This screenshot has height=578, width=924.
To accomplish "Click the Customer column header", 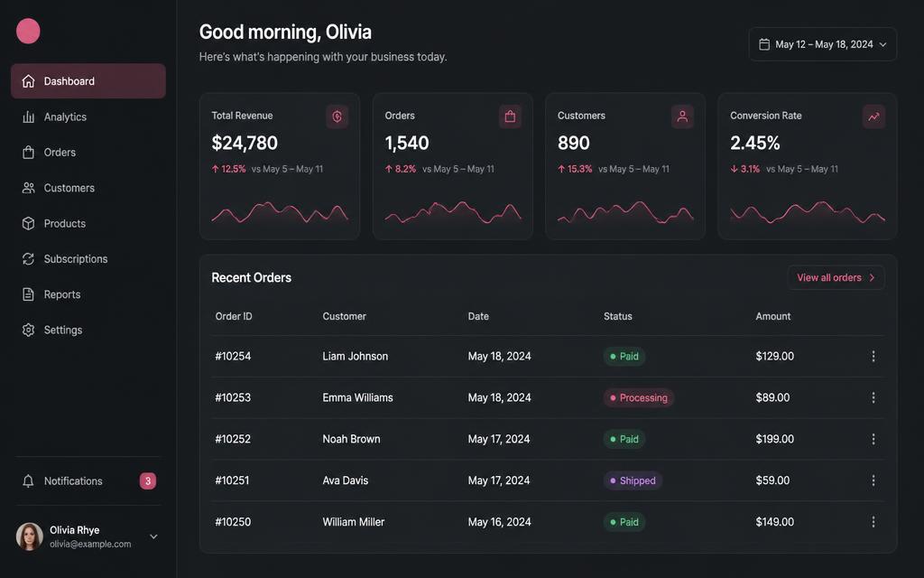I will (x=344, y=316).
